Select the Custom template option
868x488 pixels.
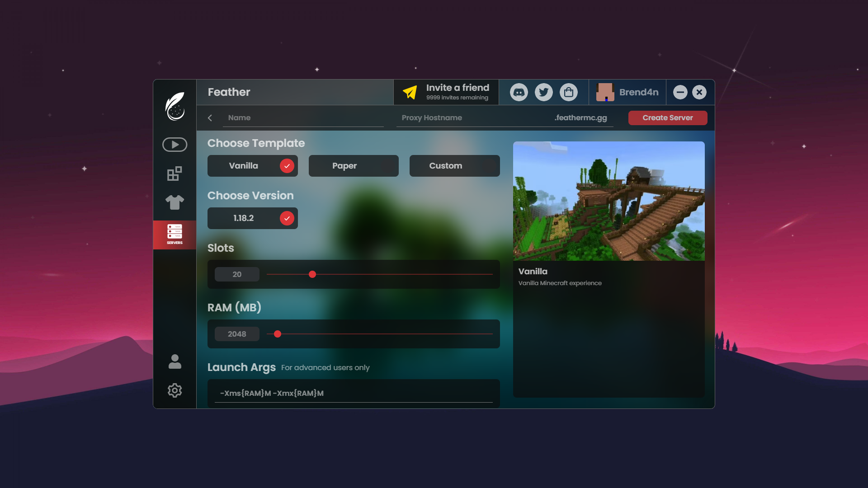click(446, 166)
